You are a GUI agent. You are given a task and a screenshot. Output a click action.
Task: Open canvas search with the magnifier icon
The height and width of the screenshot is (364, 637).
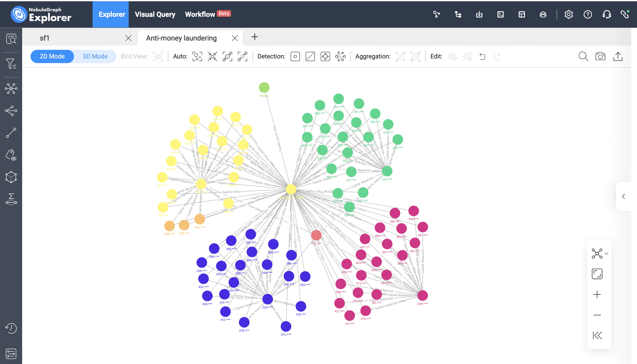tap(583, 56)
